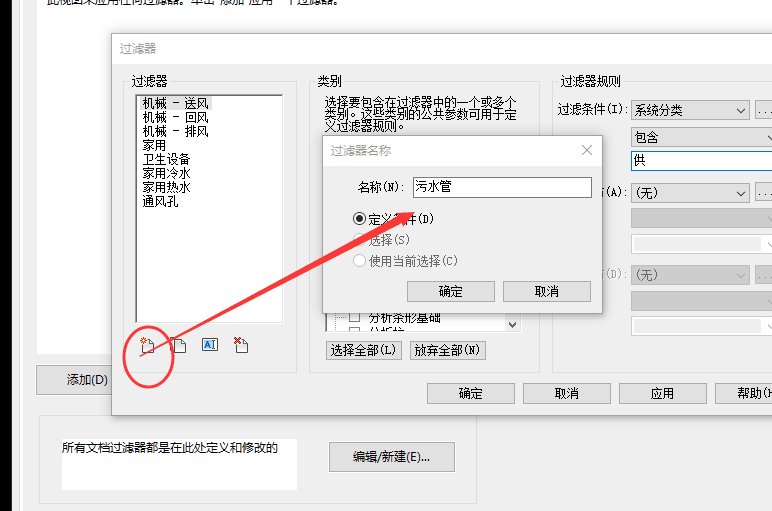
Task: Select the 使用当前选择(C) radio button
Action: [359, 261]
